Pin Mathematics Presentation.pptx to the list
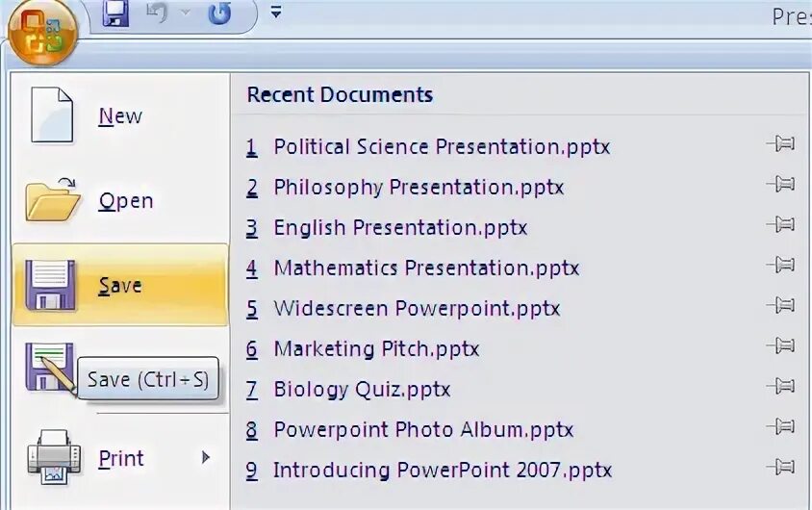 point(780,264)
